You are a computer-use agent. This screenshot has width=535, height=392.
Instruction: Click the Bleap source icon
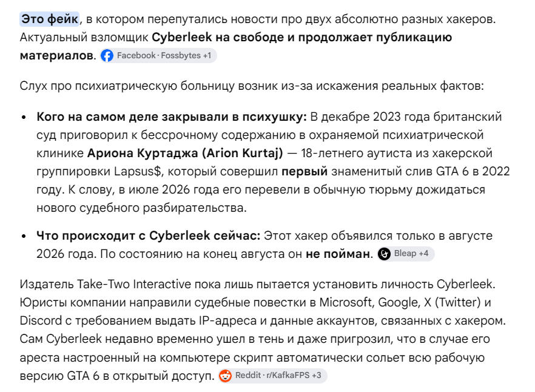384,254
